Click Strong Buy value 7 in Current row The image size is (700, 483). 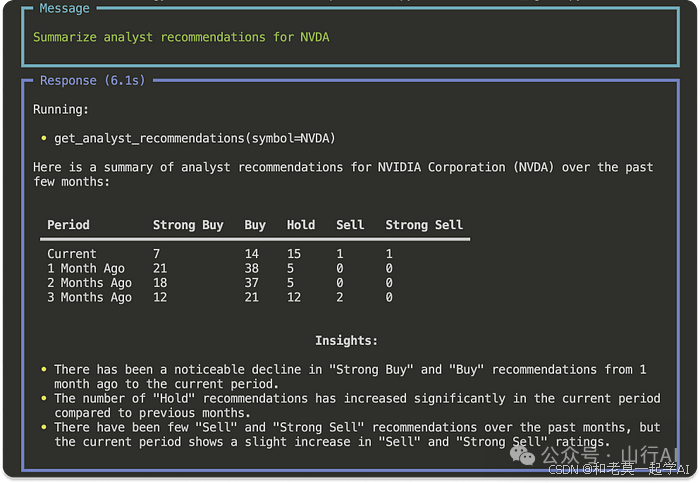coord(156,254)
